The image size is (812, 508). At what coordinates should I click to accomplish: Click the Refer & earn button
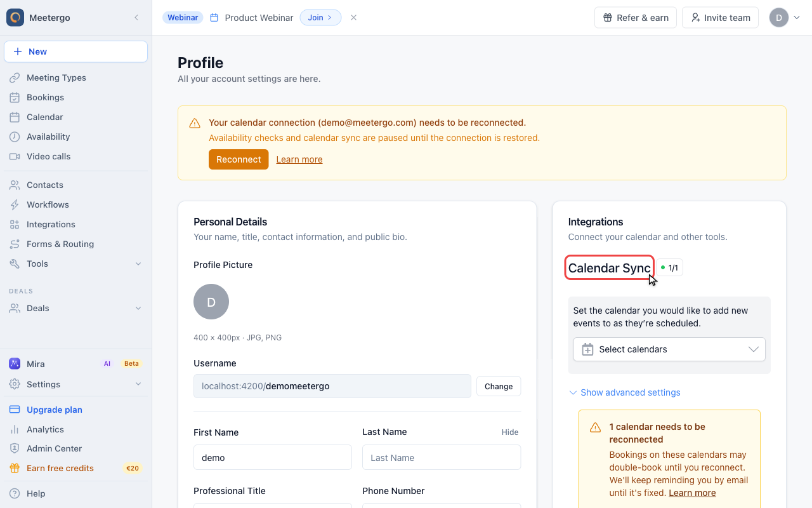point(636,18)
